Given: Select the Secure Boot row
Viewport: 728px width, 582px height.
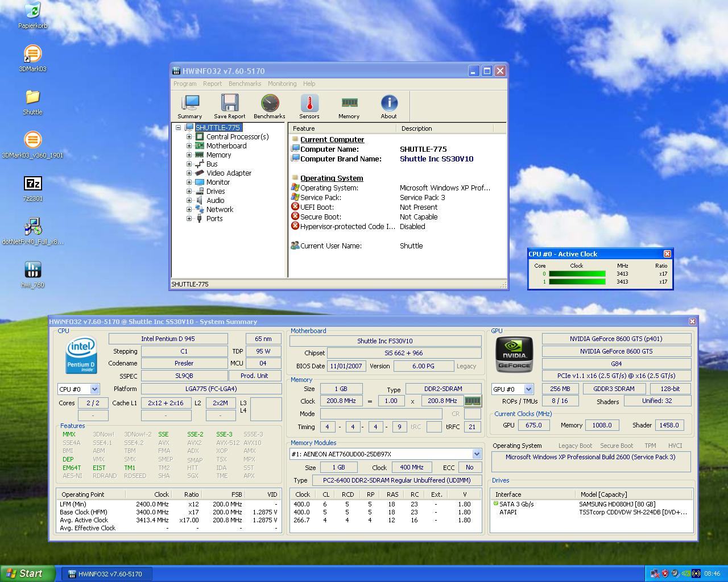Looking at the screenshot, I should click(x=397, y=217).
